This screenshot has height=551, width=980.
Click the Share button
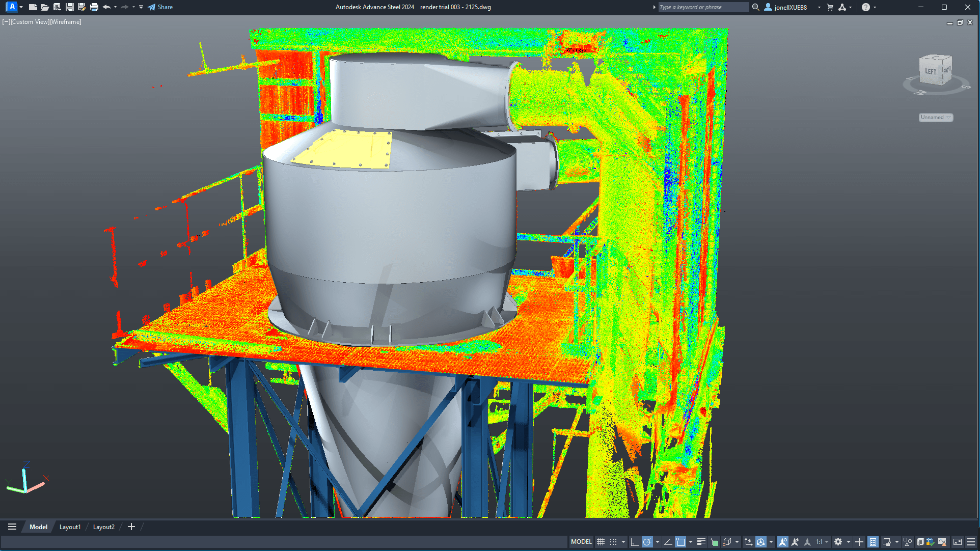pyautogui.click(x=160, y=7)
